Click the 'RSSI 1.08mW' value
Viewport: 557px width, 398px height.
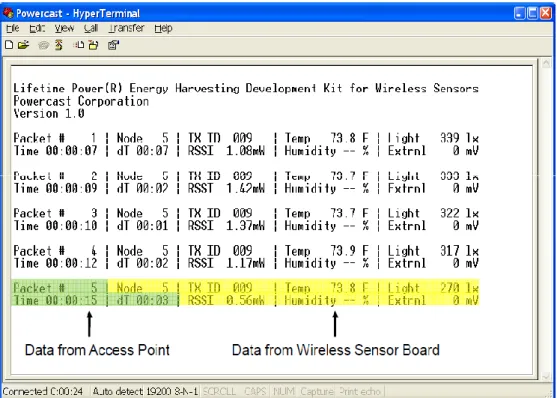(x=226, y=151)
